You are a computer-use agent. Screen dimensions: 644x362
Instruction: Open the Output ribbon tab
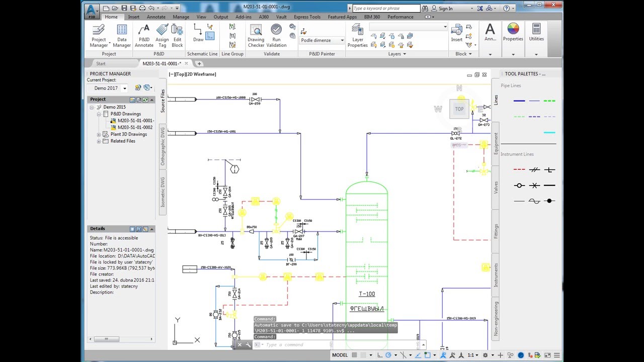[x=221, y=17]
